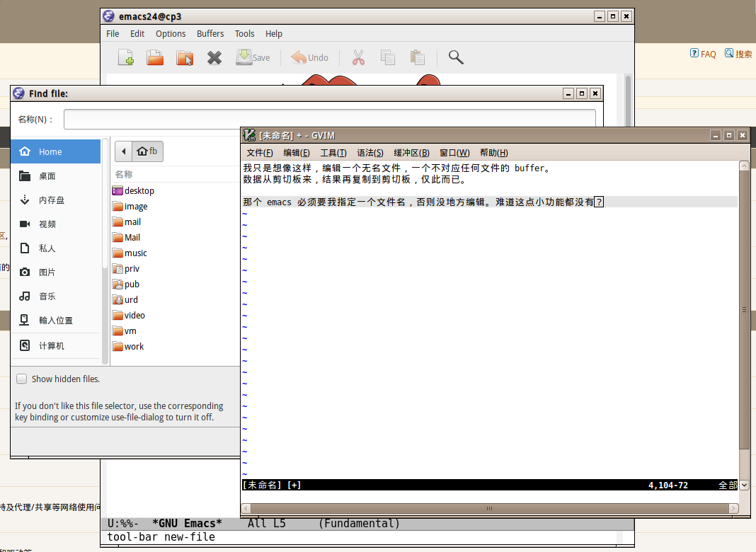Viewport: 756px width, 552px height.
Task: Open the File menu in Emacs
Action: coord(113,34)
